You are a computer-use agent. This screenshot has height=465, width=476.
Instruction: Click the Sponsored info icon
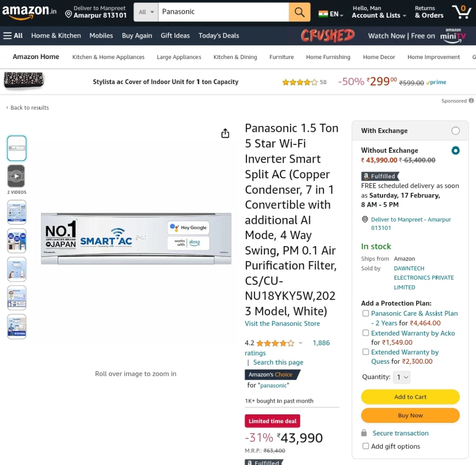click(471, 101)
